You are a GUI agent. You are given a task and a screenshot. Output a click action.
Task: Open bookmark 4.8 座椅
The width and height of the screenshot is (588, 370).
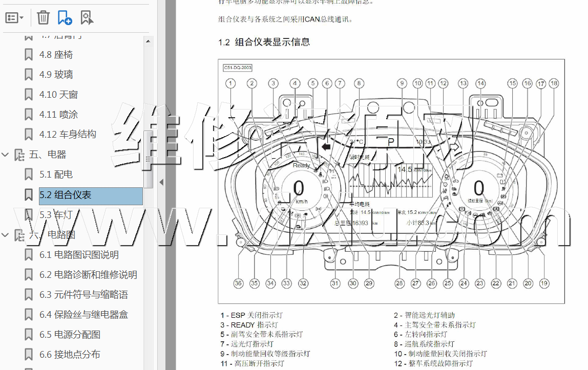[x=56, y=55]
